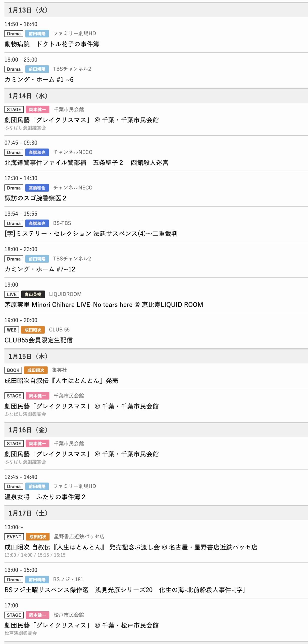Image resolution: width=308 pixels, height=644 pixels.
Task: Select the BOOK category tag
Action: (13, 370)
